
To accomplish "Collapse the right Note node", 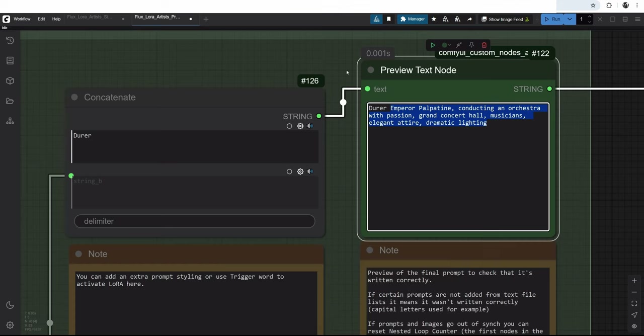I will pyautogui.click(x=370, y=250).
